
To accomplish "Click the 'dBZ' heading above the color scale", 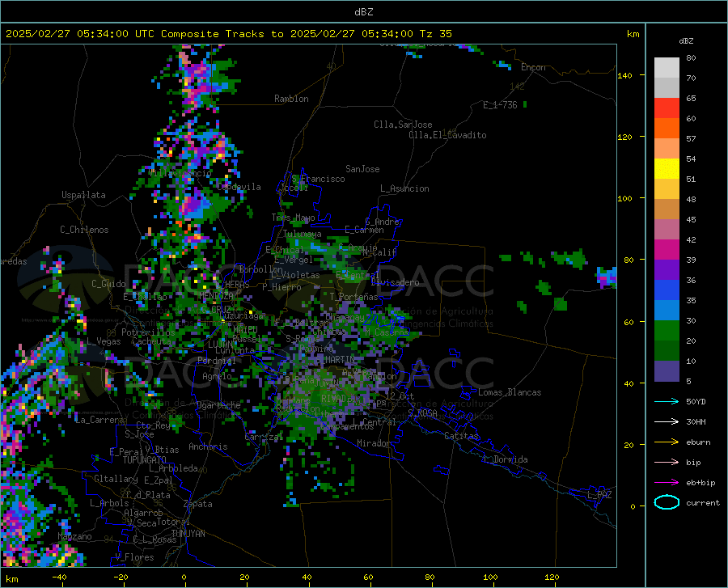I will pyautogui.click(x=686, y=40).
